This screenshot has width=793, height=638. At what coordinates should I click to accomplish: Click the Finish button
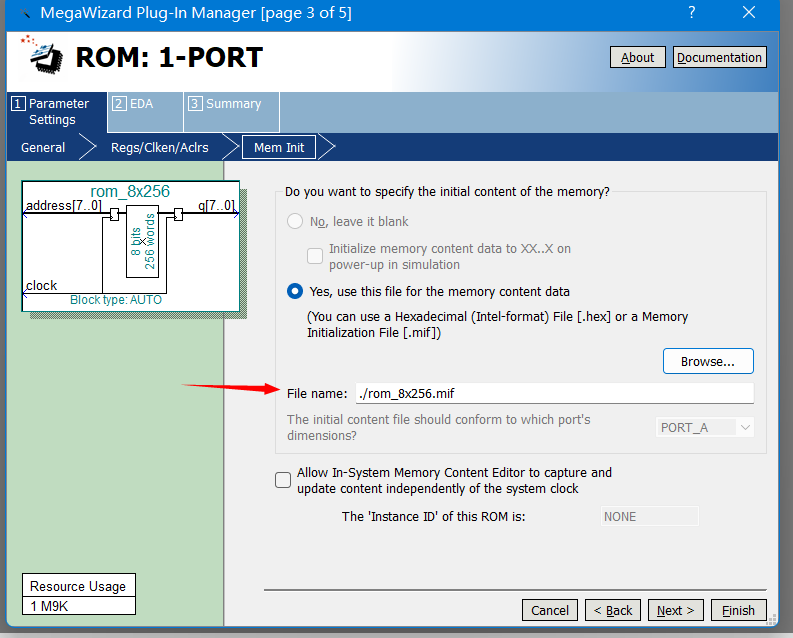[738, 610]
